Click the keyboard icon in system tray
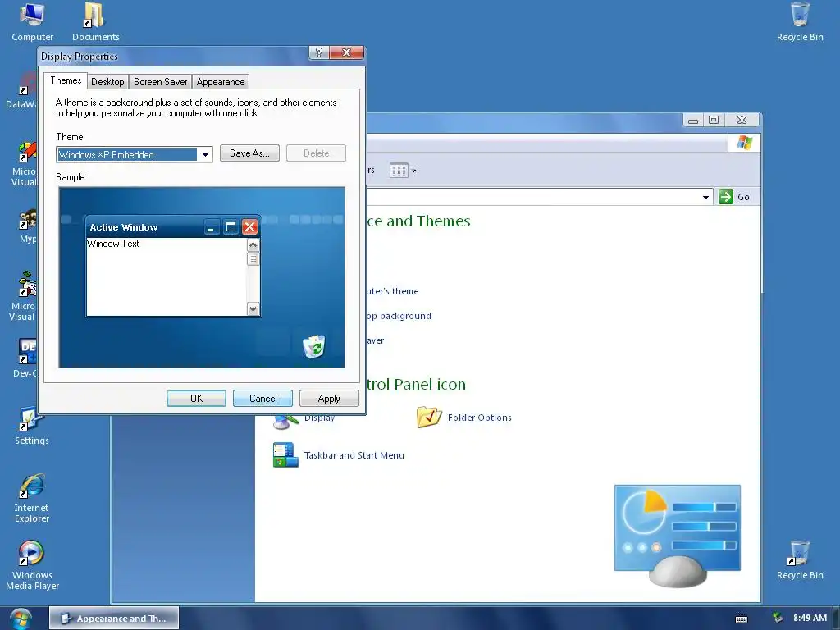The width and height of the screenshot is (840, 630). pos(742,619)
